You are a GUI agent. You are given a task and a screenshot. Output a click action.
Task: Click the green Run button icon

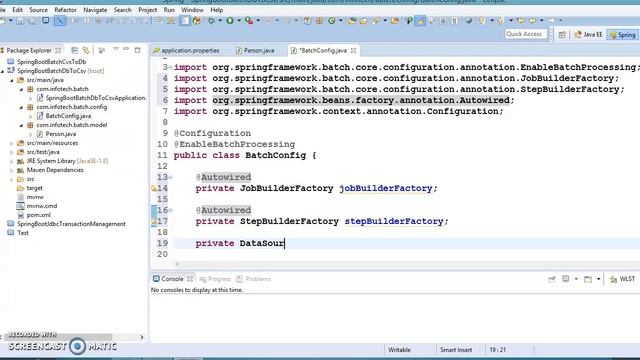click(230, 20)
